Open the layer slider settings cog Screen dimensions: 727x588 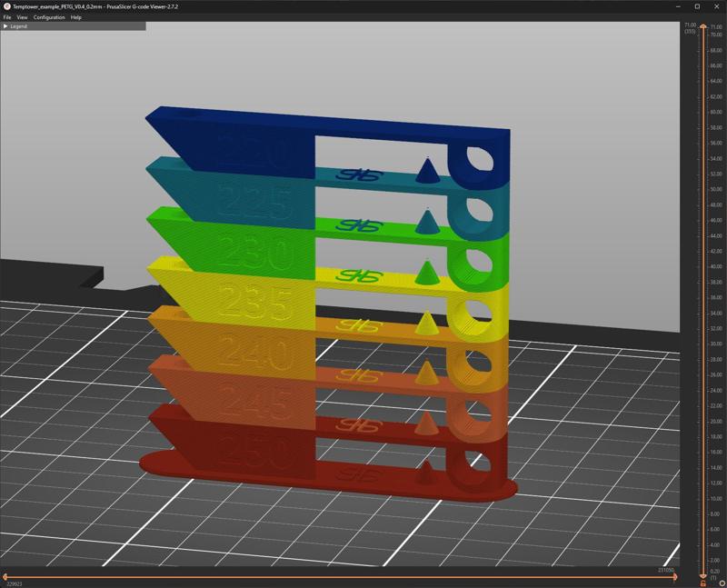[722, 583]
